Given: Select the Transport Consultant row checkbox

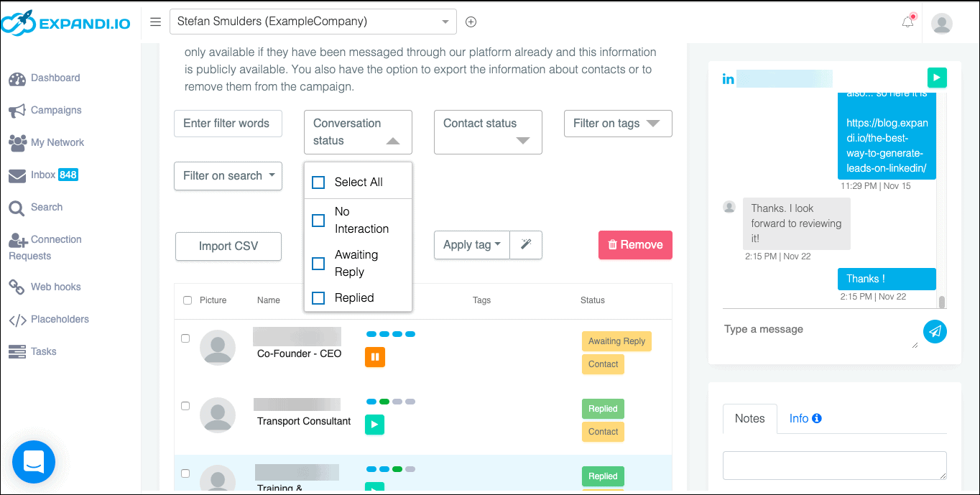Looking at the screenshot, I should coord(185,406).
